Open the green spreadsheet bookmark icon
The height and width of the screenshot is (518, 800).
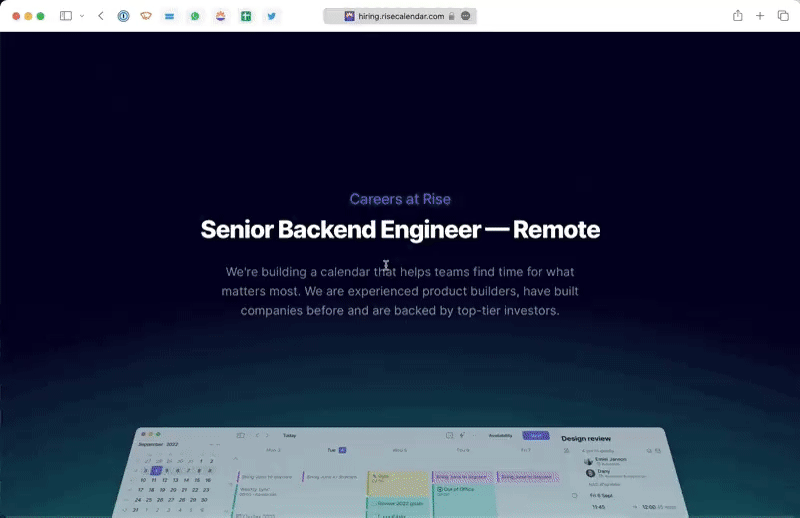point(246,16)
